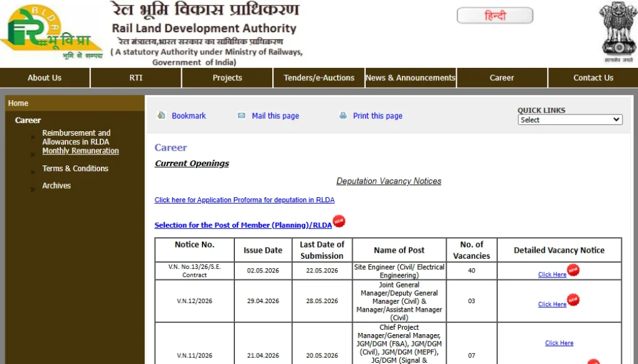
Task: Open Archives in the sidebar
Action: (57, 185)
